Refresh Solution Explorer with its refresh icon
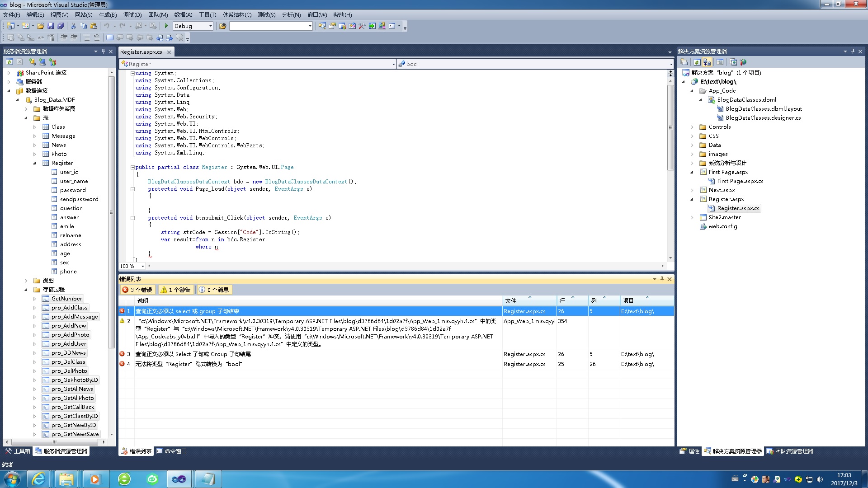 point(697,62)
